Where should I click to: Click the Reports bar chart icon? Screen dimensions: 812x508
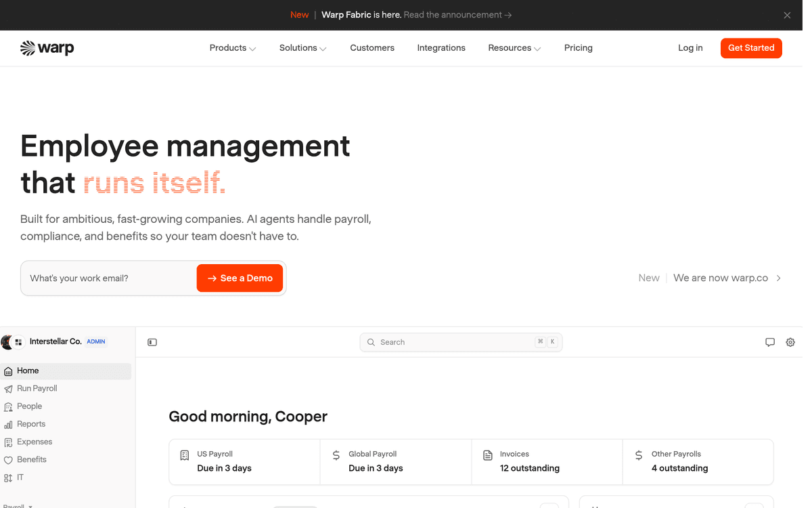click(x=8, y=425)
